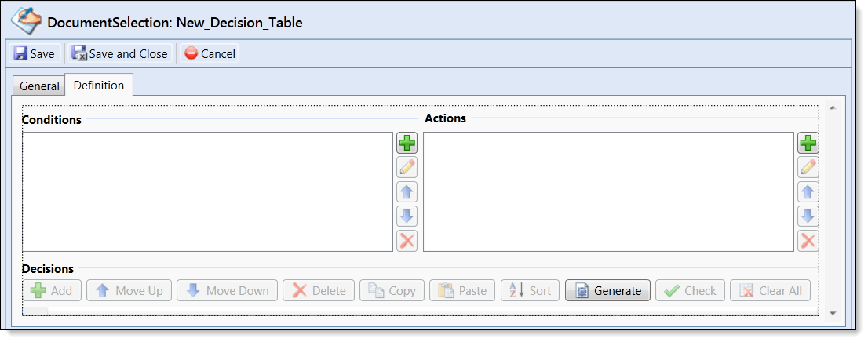Add a new action with green plus
The image size is (868, 342).
pyautogui.click(x=808, y=144)
